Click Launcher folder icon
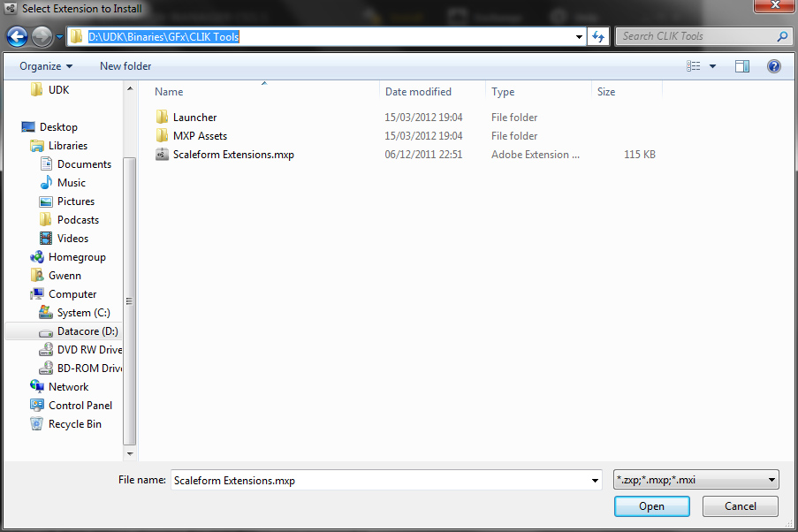Screen dimensions: 798x532 click(x=162, y=118)
